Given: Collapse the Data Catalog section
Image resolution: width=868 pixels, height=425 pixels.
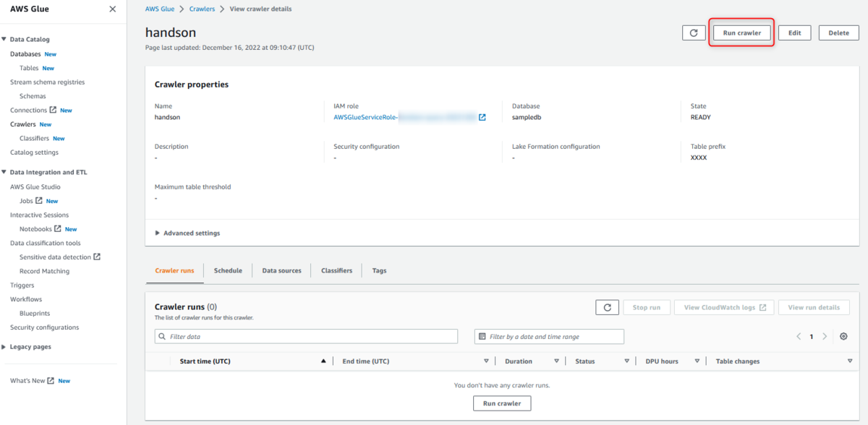Looking at the screenshot, I should [4, 39].
